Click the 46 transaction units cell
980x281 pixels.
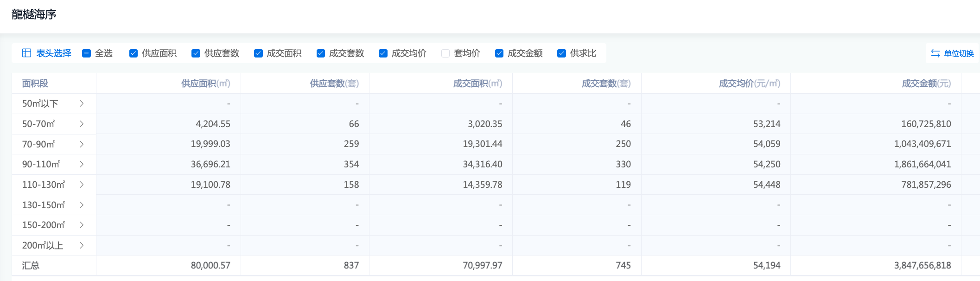tap(626, 124)
